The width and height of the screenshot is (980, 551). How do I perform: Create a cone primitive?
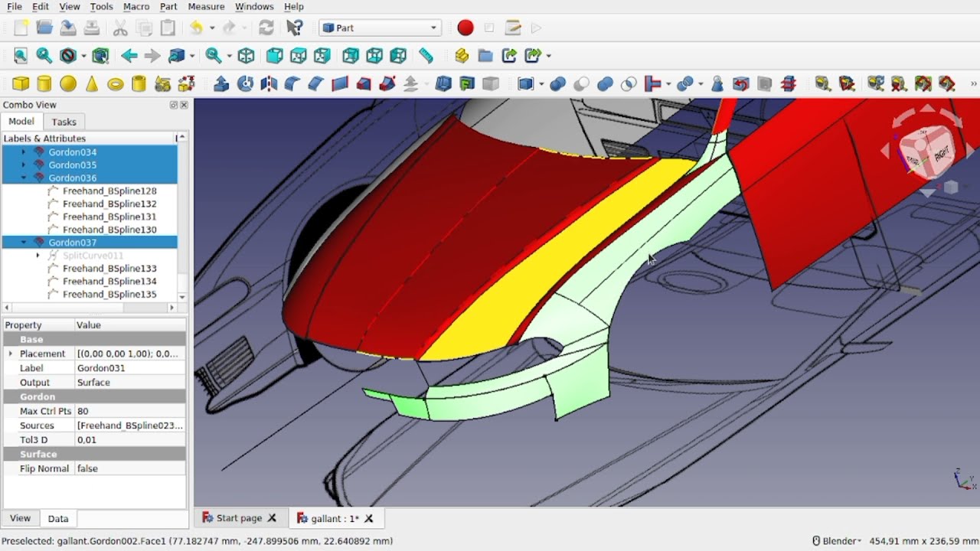pos(92,83)
